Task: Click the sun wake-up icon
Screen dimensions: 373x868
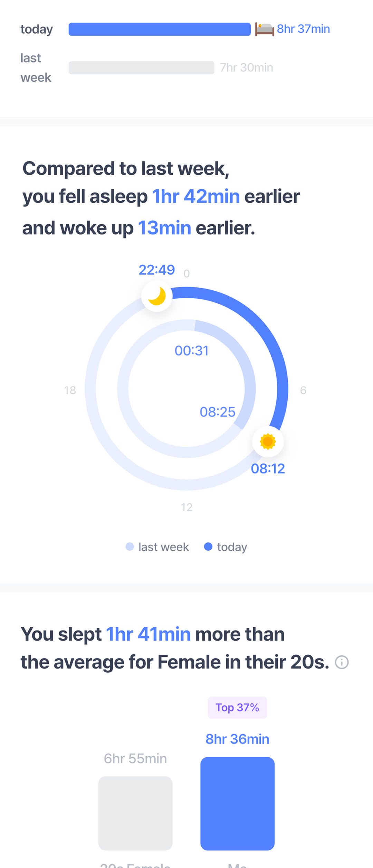Action: (x=268, y=441)
